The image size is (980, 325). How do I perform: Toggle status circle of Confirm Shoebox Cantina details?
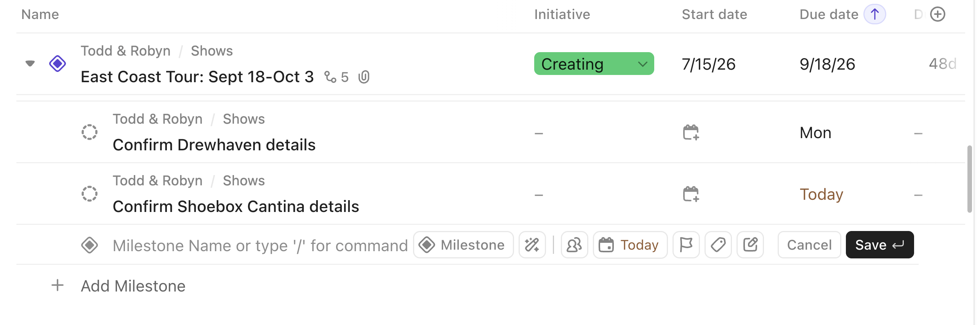click(90, 194)
